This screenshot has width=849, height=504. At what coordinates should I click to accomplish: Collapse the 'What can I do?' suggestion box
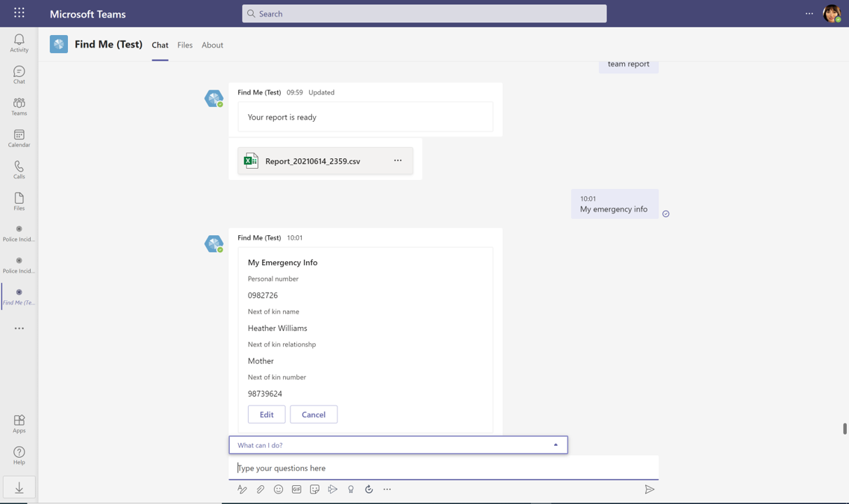(x=555, y=445)
